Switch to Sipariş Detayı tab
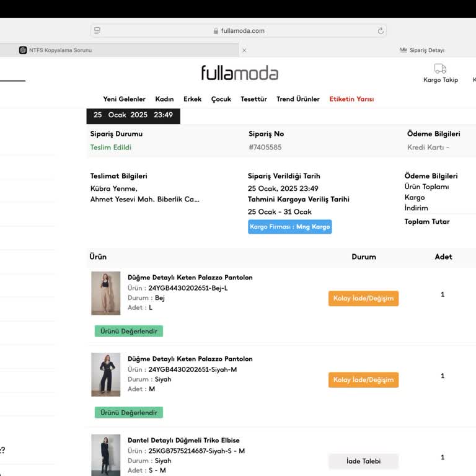Viewport: 476px width, 476px height. point(426,50)
